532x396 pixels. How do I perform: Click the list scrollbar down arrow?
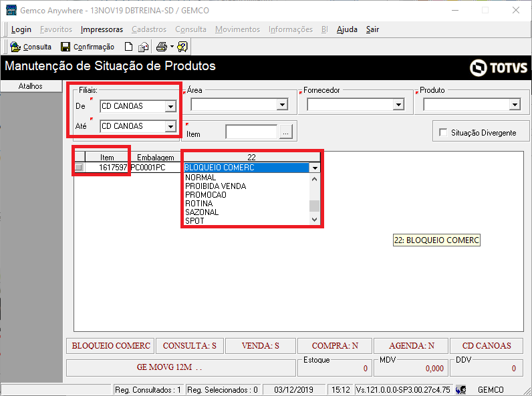coord(315,219)
